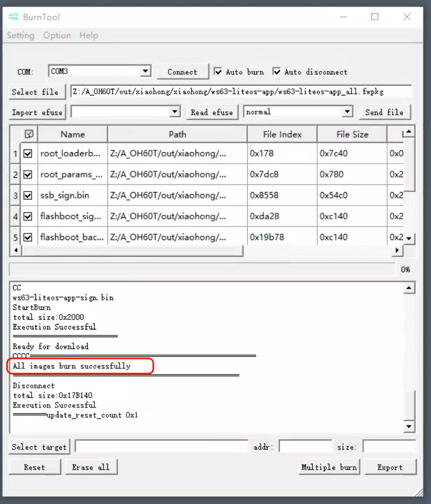Viewport: 431px width, 504px height.
Task: Click the Send file button
Action: pyautogui.click(x=385, y=112)
